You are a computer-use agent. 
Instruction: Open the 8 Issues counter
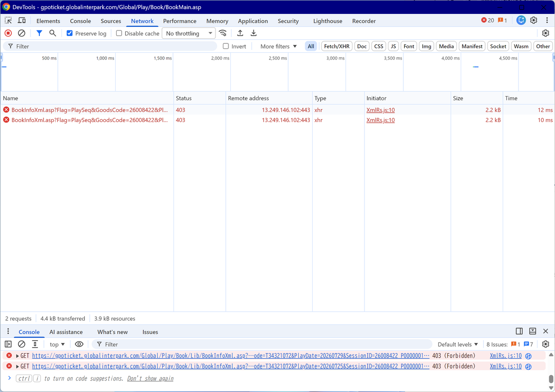click(x=510, y=344)
